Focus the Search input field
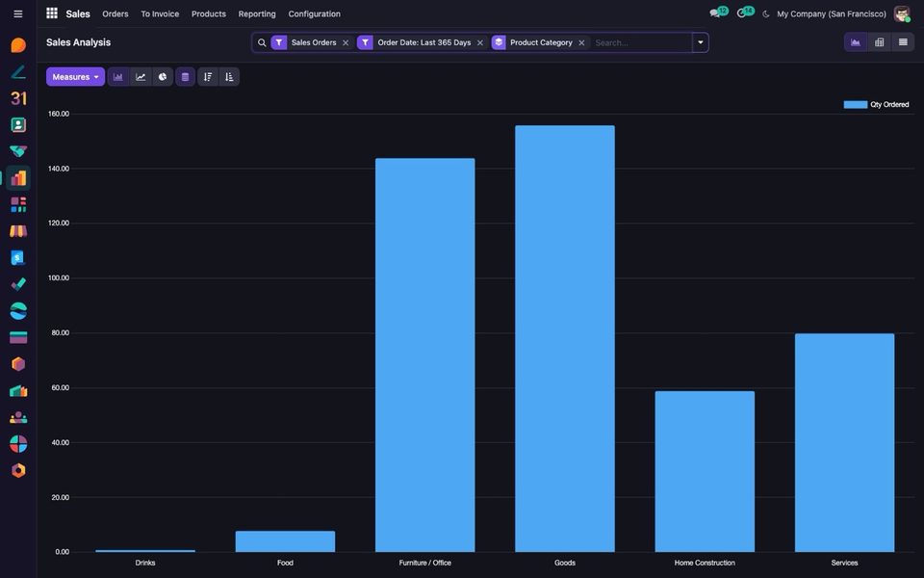The width and height of the screenshot is (924, 578). pyautogui.click(x=641, y=42)
